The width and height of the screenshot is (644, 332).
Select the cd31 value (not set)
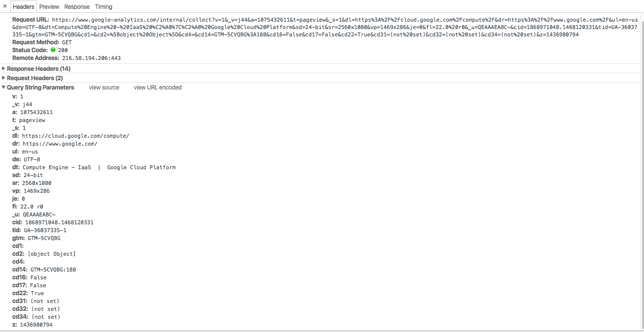(x=45, y=301)
